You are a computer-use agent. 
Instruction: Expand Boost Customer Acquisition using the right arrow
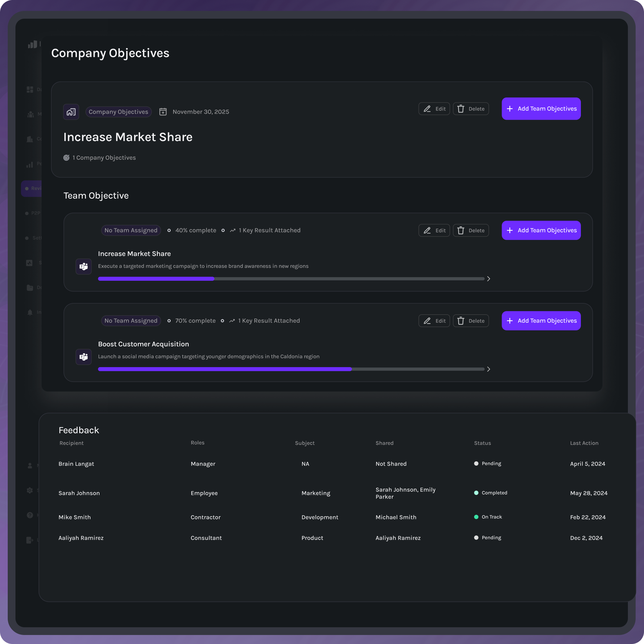point(488,369)
